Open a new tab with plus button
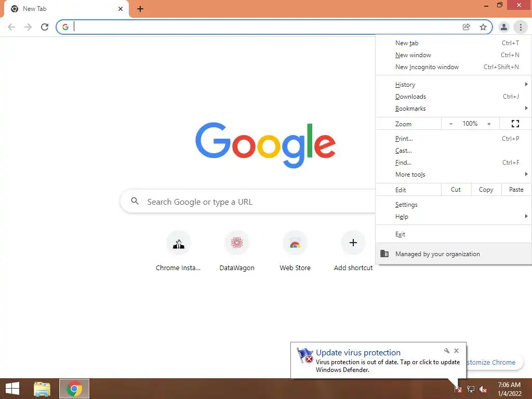 (x=140, y=9)
